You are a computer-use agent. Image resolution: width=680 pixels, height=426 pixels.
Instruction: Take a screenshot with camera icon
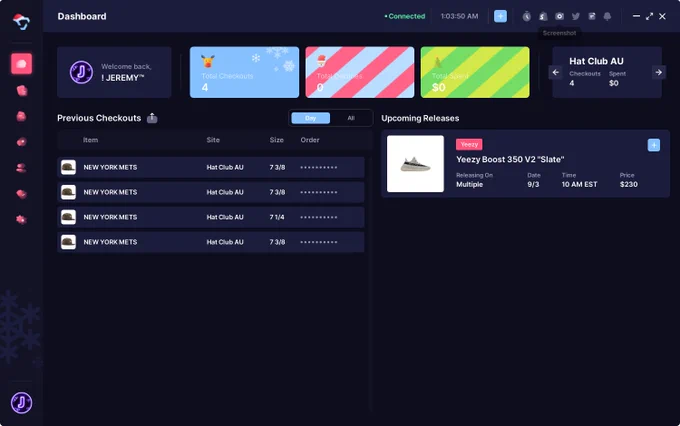click(x=559, y=16)
